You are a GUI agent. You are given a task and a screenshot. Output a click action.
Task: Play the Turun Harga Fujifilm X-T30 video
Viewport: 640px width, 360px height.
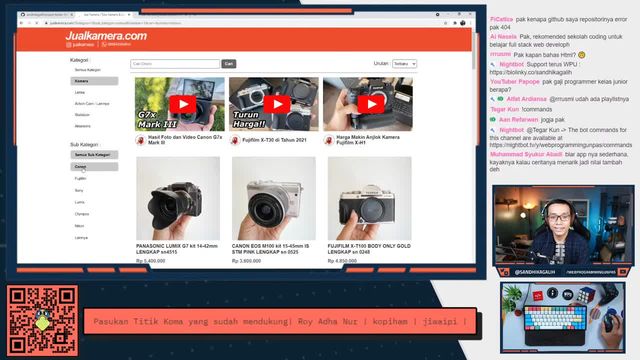(277, 104)
